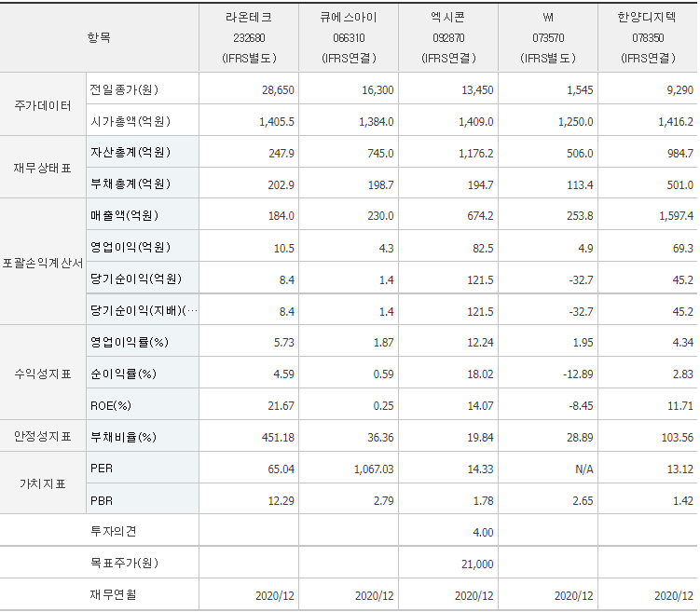The height and width of the screenshot is (612, 700).
Task: Click the 순이익률(%) row label
Action: [123, 374]
